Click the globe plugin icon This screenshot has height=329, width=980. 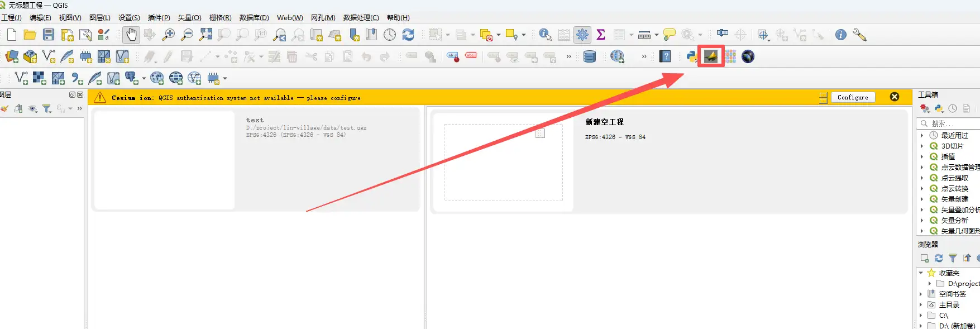point(748,56)
